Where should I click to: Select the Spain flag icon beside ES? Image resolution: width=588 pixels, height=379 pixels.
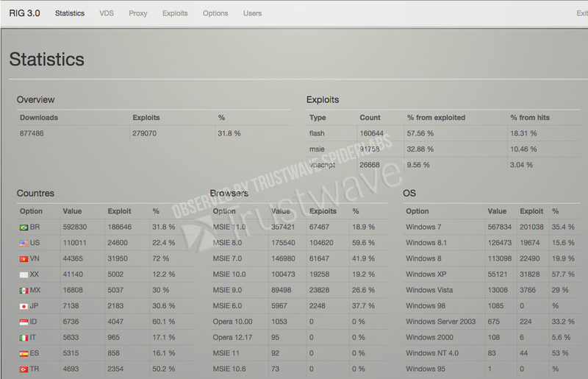coord(24,353)
